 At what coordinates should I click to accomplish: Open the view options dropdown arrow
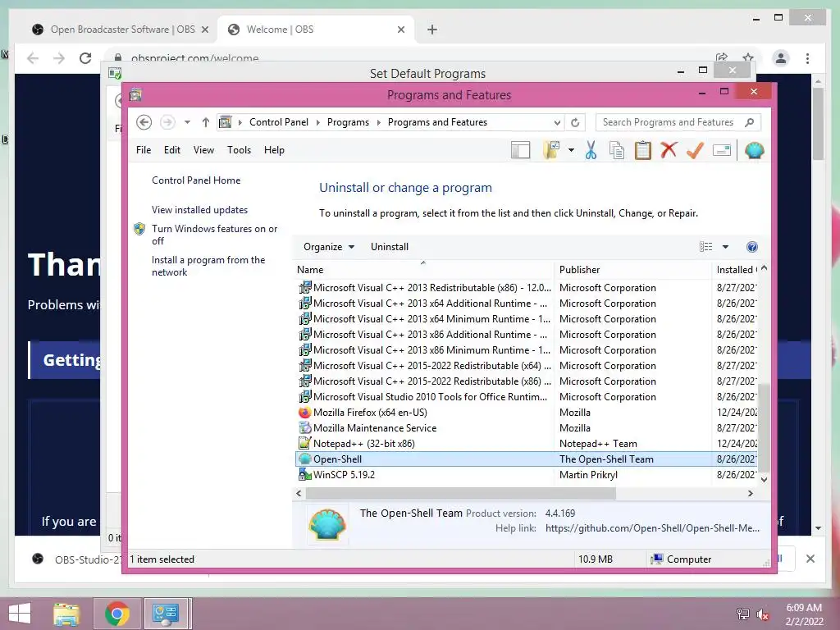[725, 247]
